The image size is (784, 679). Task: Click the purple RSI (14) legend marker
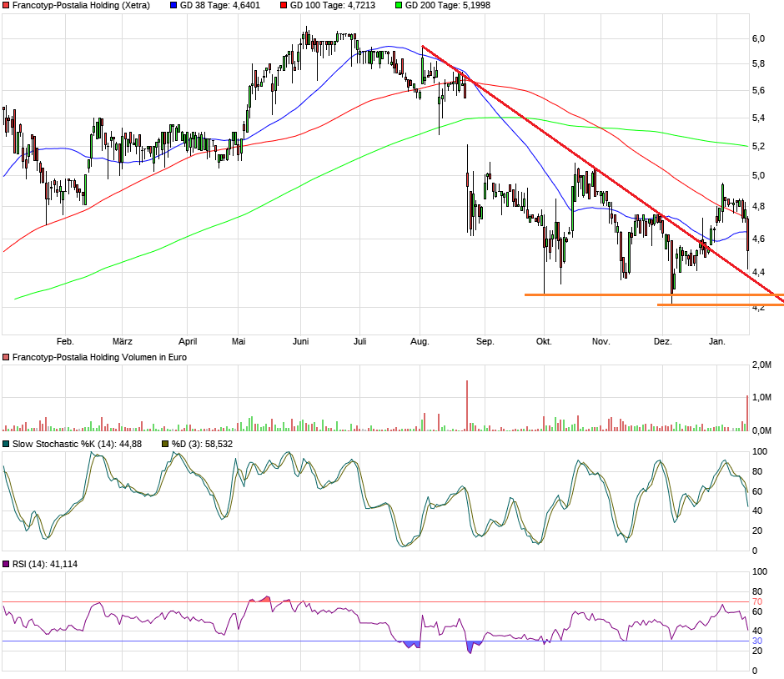click(x=7, y=565)
